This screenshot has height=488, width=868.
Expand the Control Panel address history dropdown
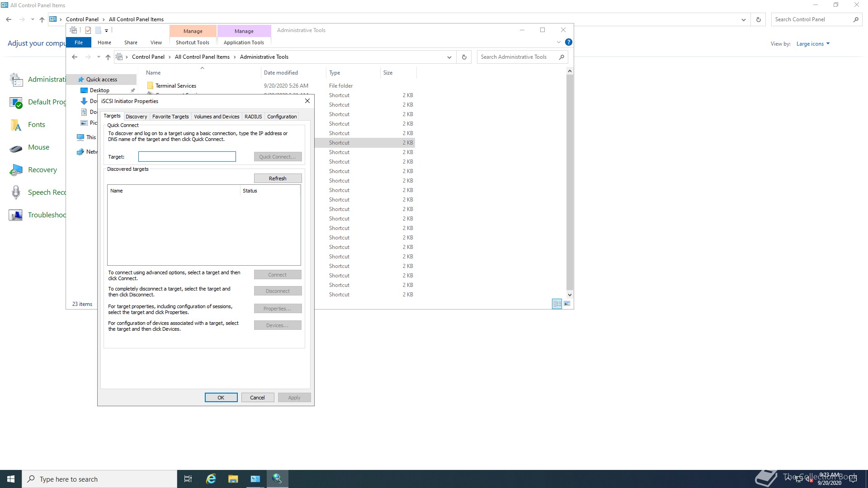point(743,19)
